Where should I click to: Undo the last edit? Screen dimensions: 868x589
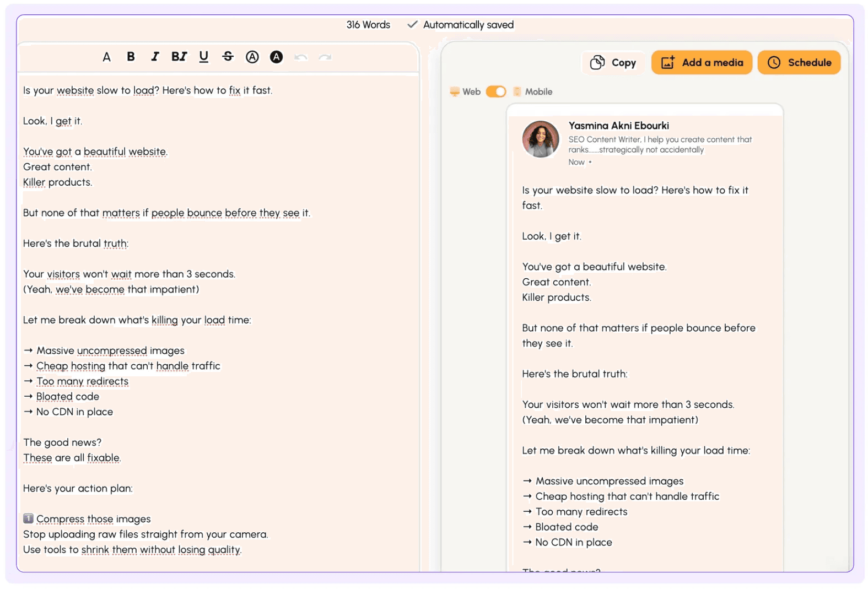coord(301,57)
